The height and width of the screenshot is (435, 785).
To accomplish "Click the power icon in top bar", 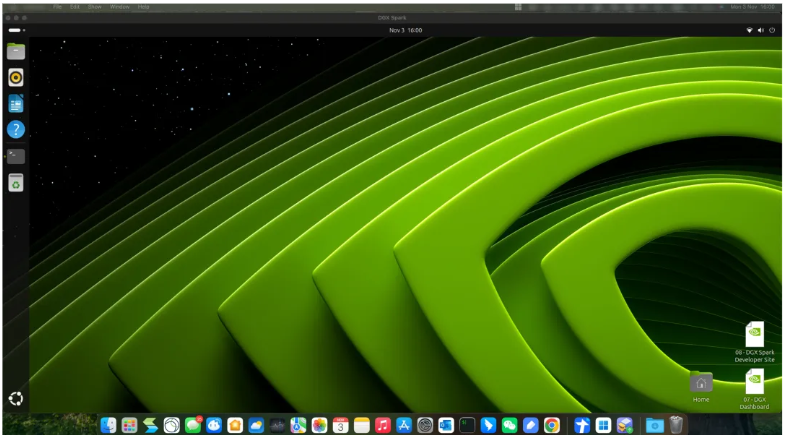I will (772, 30).
